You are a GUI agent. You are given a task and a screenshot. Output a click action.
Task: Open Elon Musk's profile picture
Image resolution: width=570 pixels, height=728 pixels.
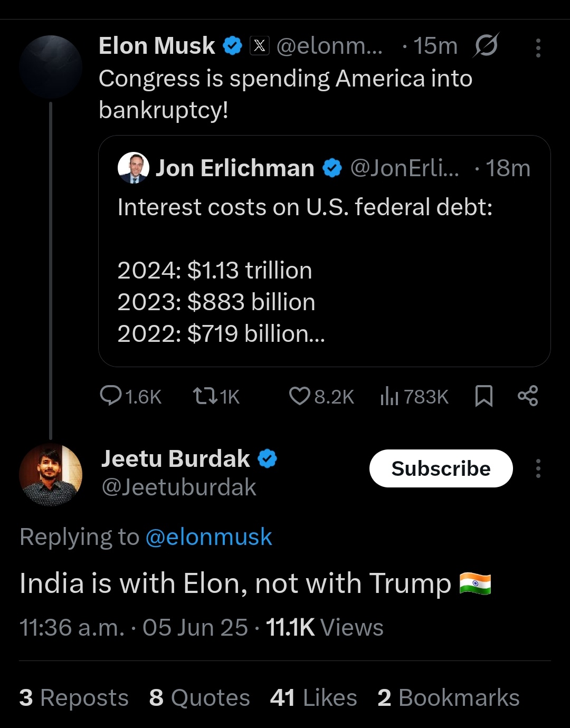tap(51, 67)
